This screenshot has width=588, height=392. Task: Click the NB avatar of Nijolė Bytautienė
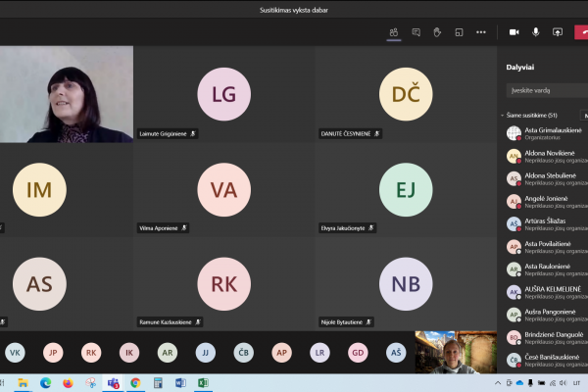click(406, 284)
